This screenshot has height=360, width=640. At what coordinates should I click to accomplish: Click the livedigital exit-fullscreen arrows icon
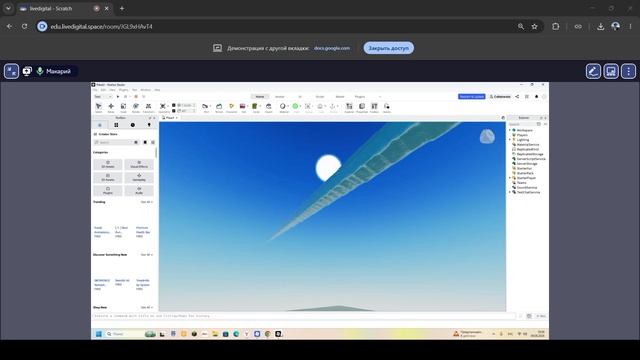11,71
